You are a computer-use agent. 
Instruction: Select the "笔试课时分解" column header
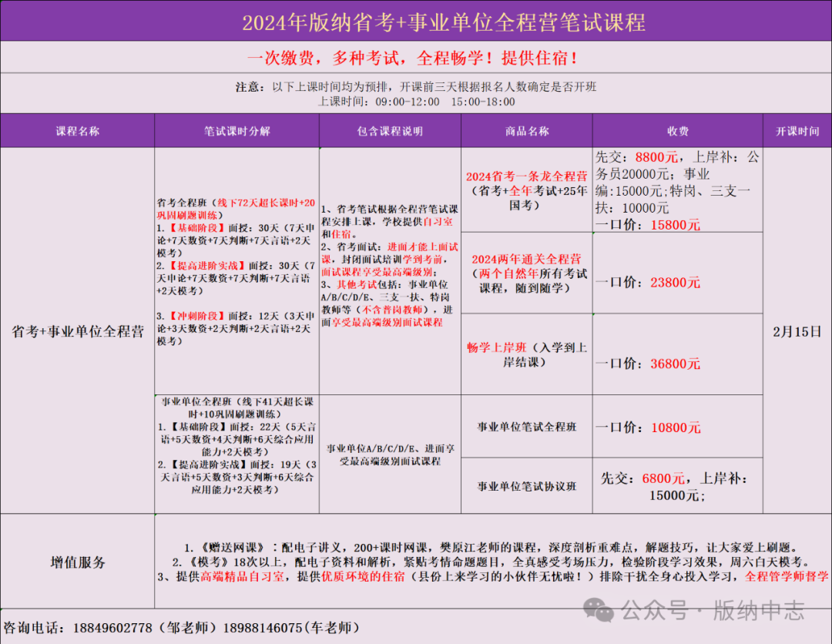(237, 131)
